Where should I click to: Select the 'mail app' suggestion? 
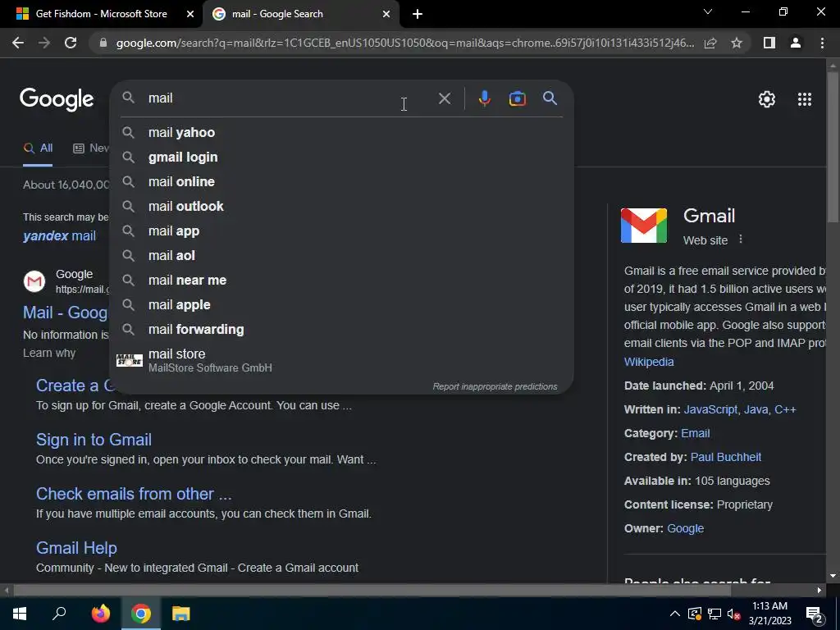pos(341,231)
